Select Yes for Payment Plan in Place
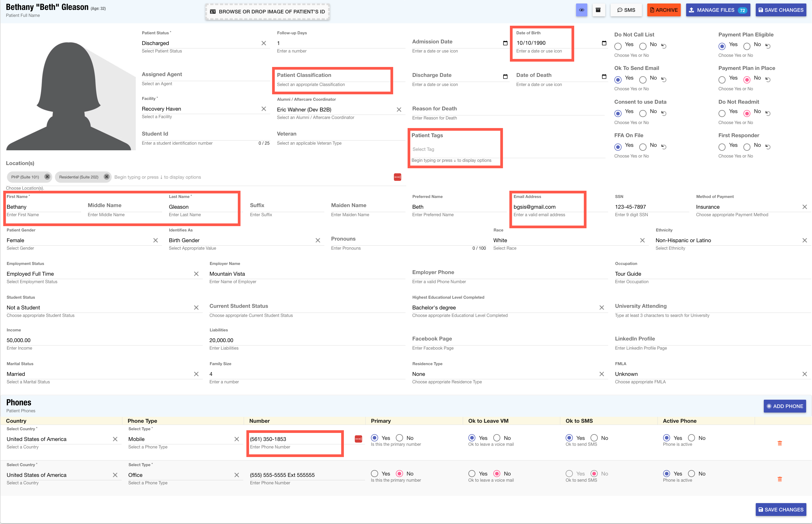 [x=722, y=80]
